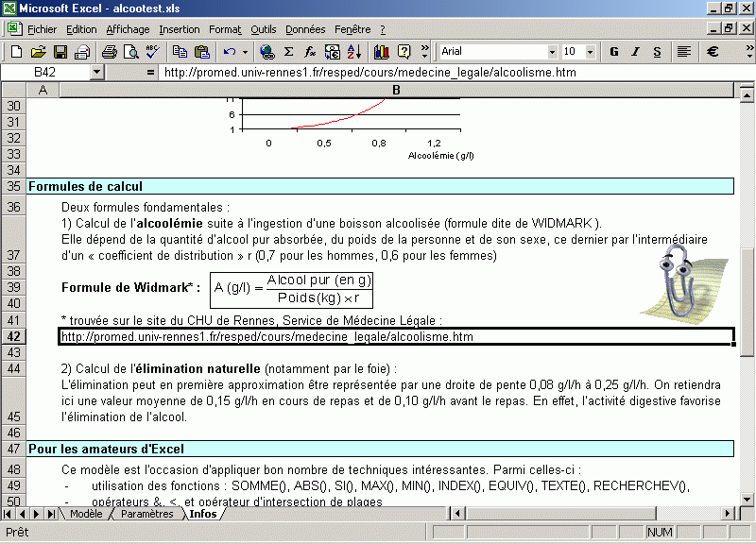756x544 pixels.
Task: Click the Undo arrow icon
Action: (x=230, y=52)
